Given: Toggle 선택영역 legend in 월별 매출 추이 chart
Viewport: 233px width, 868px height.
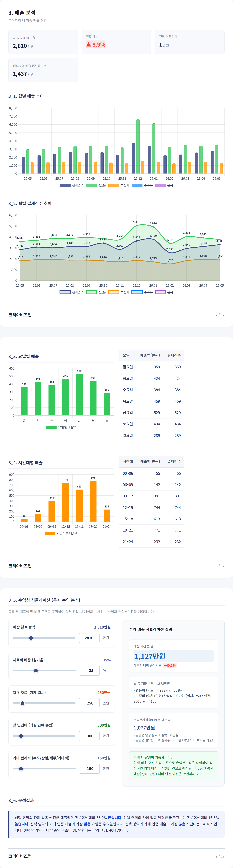Looking at the screenshot, I should click(x=72, y=185).
